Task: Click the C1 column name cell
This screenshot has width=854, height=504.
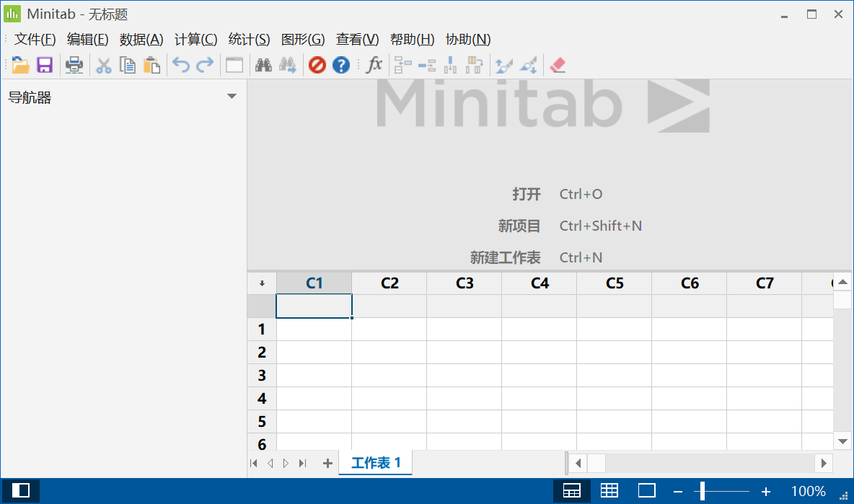Action: click(x=314, y=306)
